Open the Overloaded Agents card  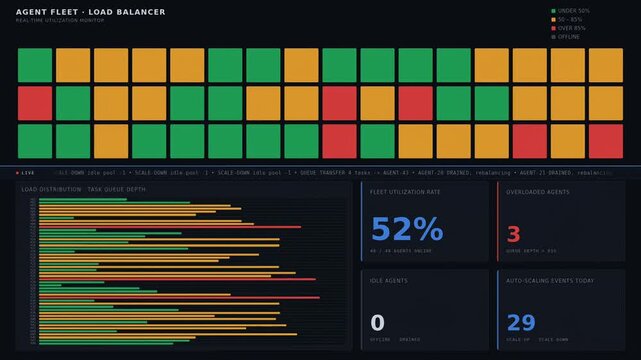click(561, 221)
